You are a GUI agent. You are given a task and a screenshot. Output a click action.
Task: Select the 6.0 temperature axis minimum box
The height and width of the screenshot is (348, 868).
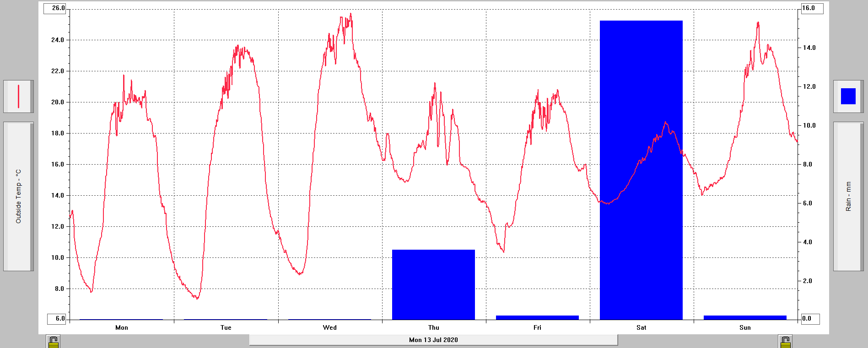click(x=55, y=318)
